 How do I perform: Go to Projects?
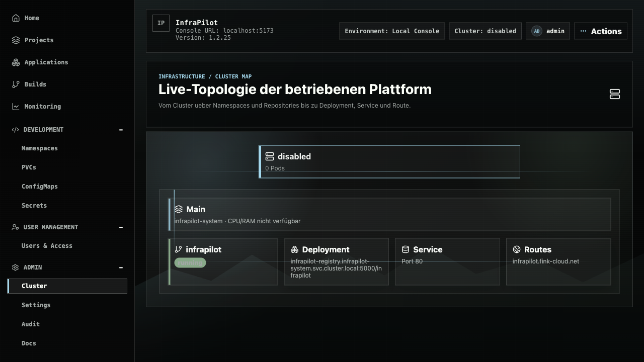pyautogui.click(x=67, y=40)
